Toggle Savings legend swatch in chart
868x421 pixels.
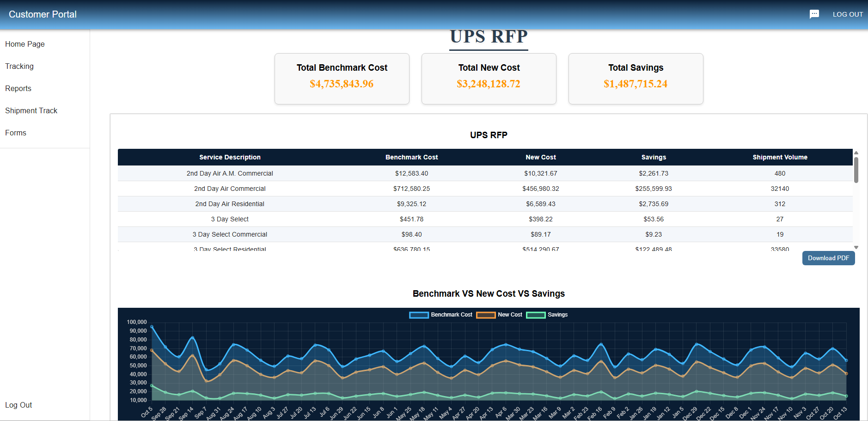coord(536,315)
